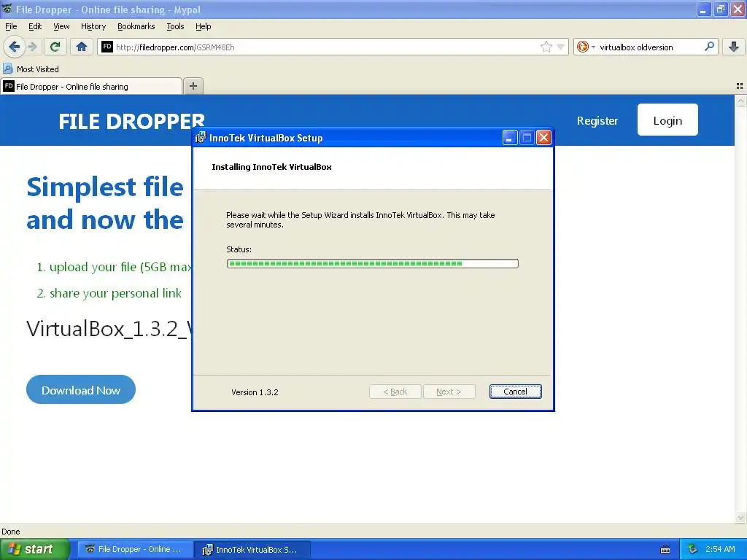Click the system tray network icon

click(x=692, y=549)
